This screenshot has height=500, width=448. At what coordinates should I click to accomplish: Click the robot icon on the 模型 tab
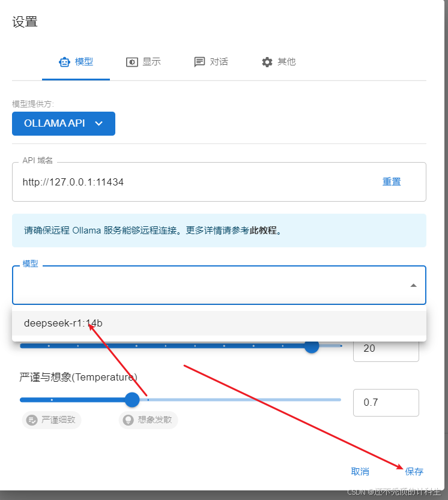64,62
